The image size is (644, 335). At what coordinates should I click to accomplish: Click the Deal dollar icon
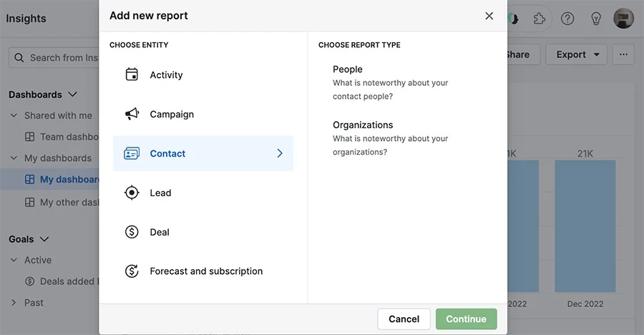[x=132, y=232]
